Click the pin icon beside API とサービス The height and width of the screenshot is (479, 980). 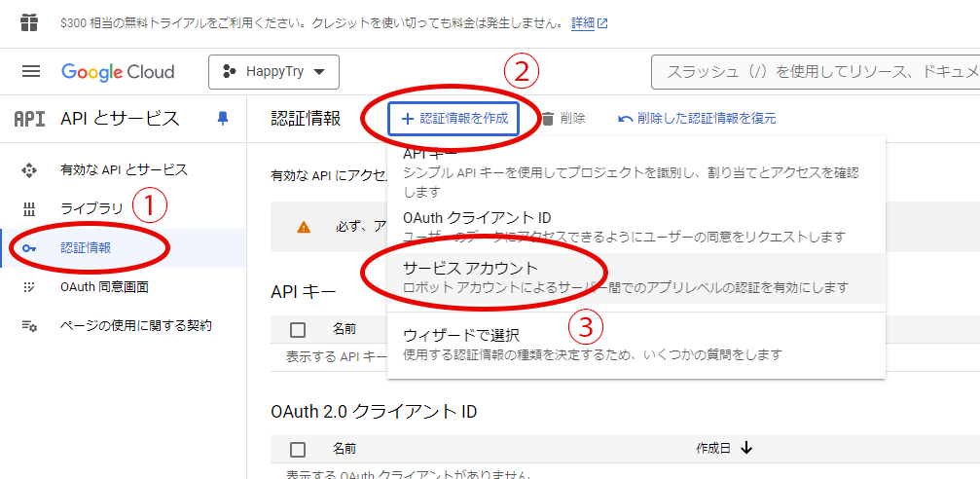coord(223,118)
